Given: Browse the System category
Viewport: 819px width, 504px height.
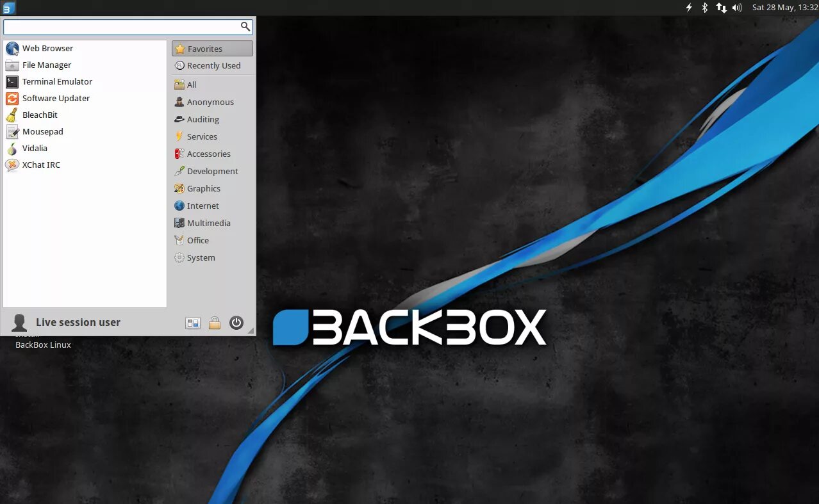Looking at the screenshot, I should click(x=212, y=257).
